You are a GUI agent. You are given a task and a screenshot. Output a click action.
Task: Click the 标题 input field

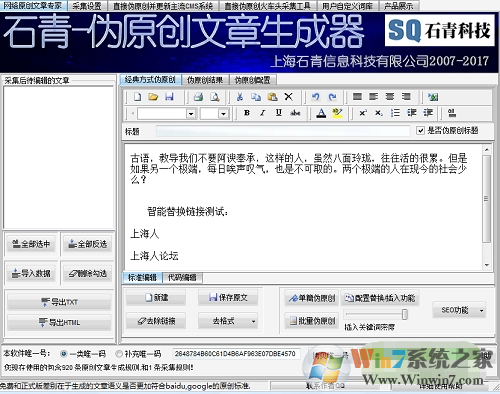pyautogui.click(x=283, y=131)
